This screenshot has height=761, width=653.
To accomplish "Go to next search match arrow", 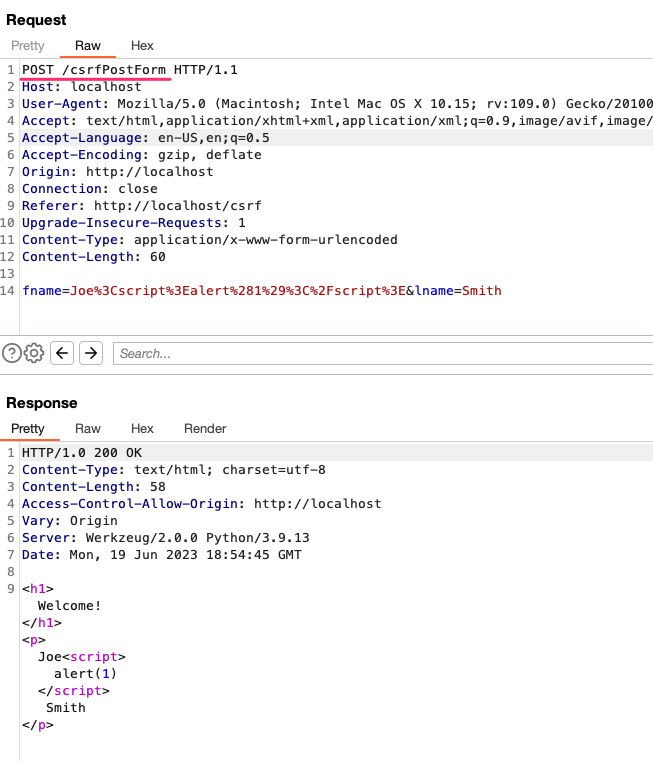I will (x=91, y=353).
